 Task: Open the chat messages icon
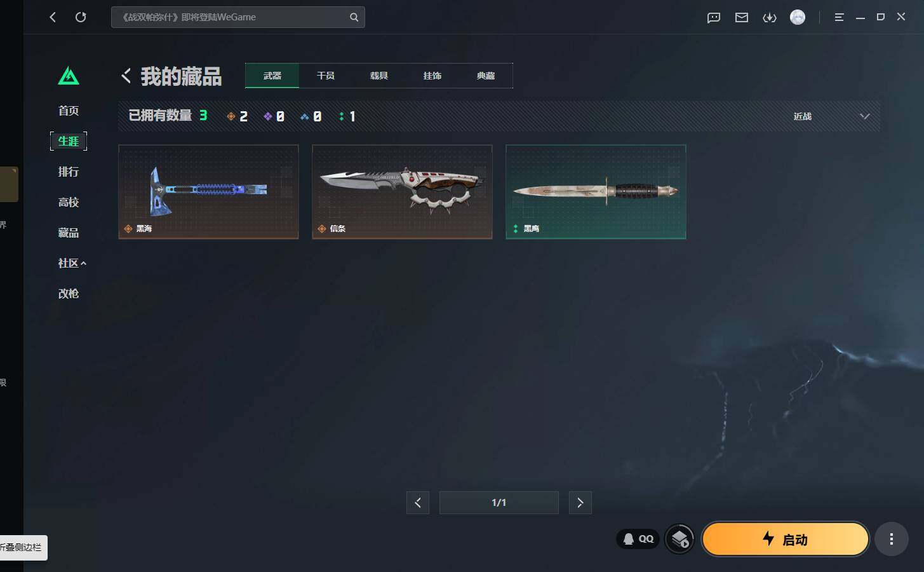714,18
